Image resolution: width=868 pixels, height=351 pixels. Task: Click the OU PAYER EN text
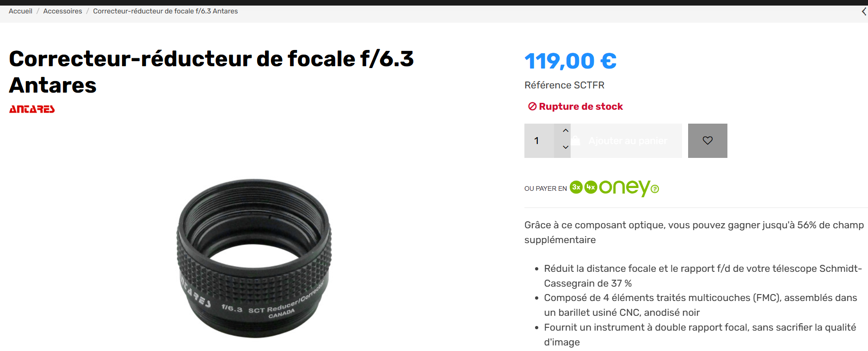546,188
